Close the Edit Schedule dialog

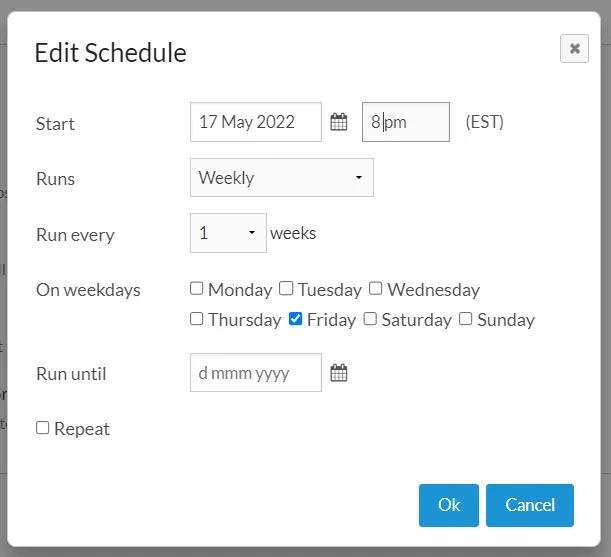point(574,49)
